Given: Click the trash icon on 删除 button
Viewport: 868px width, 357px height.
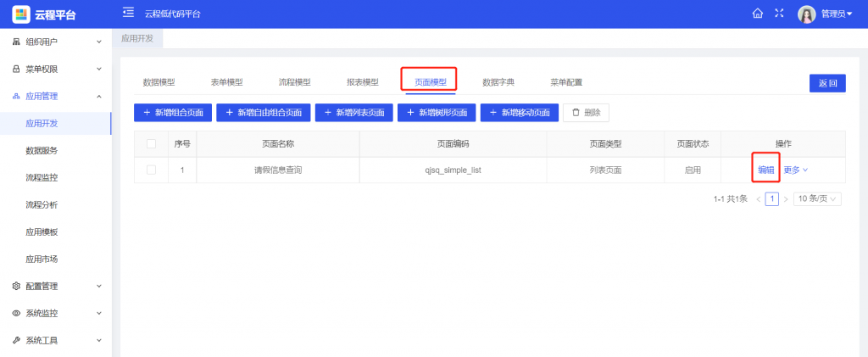Looking at the screenshot, I should [x=576, y=113].
